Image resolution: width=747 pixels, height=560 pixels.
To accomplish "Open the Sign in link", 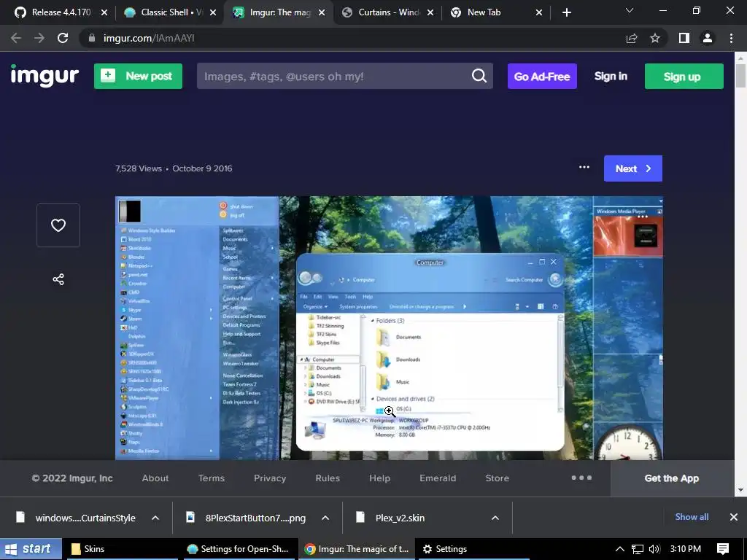I will pos(611,76).
